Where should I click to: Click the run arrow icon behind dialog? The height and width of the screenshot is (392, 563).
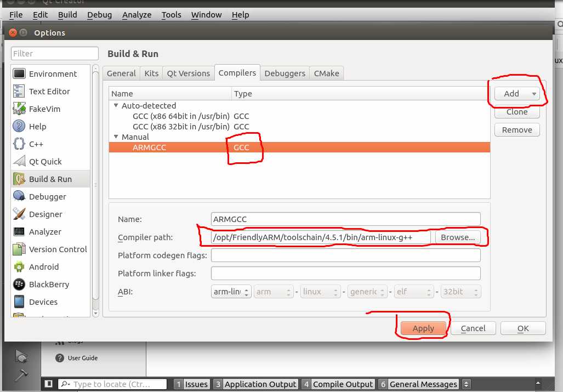pos(21,356)
